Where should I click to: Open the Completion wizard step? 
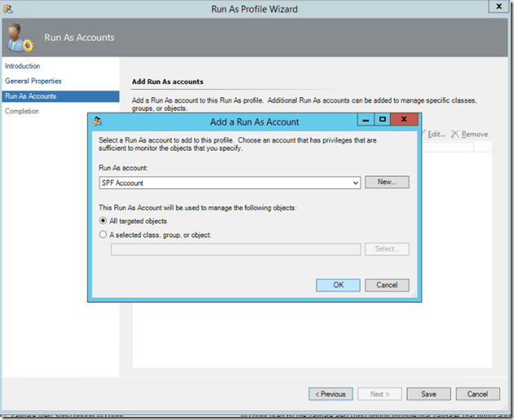click(22, 111)
